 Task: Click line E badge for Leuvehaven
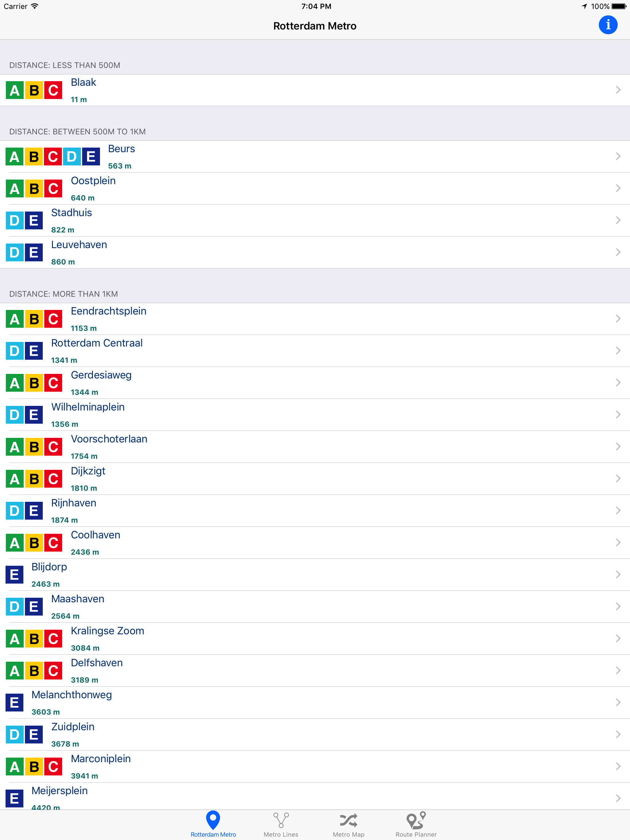34,252
